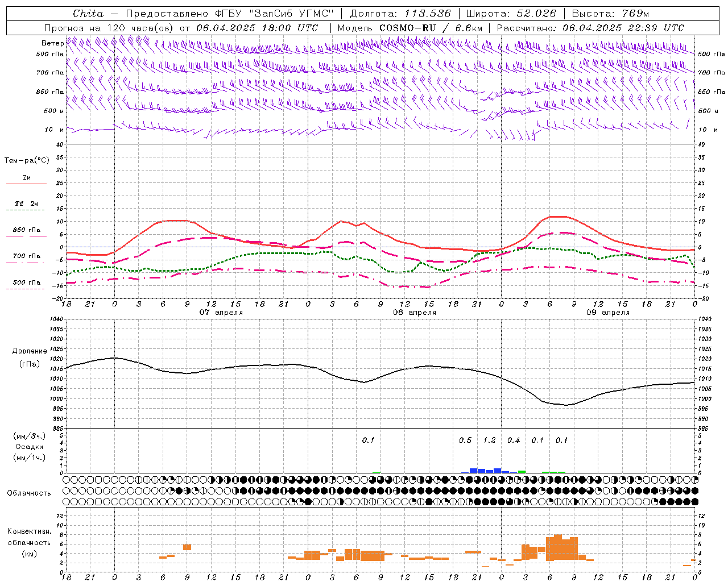Click the tallest orange convective cloud bar

[557, 548]
